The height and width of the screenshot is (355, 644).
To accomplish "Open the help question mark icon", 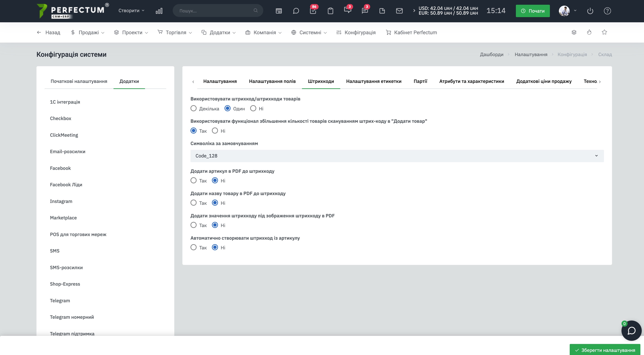I will 607,11.
